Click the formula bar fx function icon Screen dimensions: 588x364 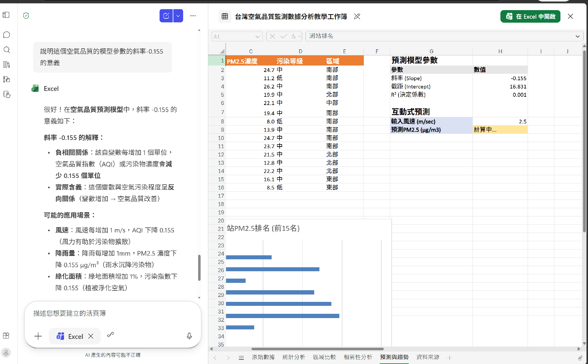pos(293,36)
